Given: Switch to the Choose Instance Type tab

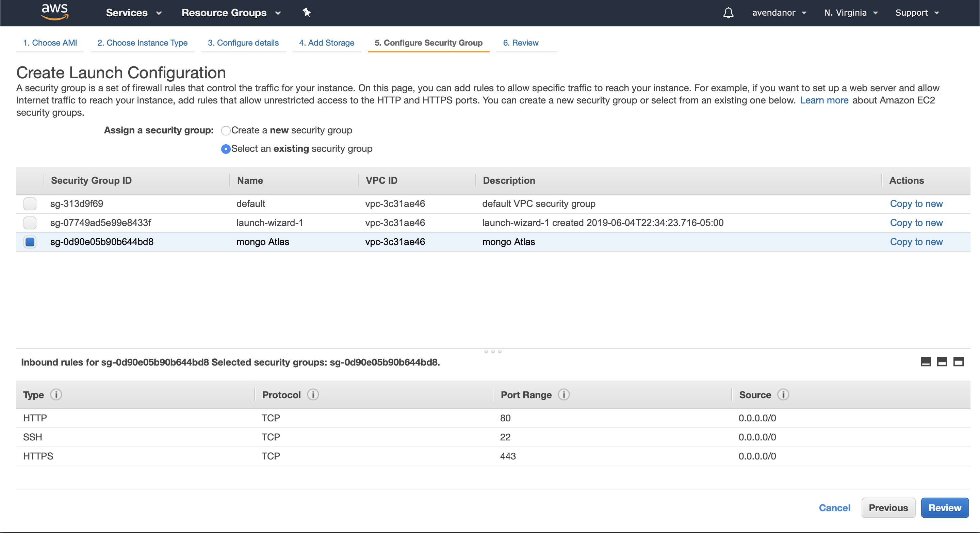Looking at the screenshot, I should click(142, 43).
